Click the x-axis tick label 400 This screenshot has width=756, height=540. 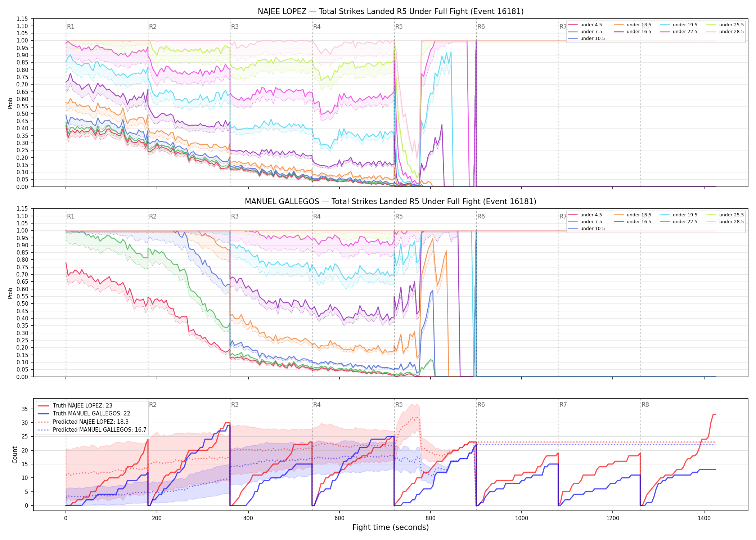coord(248,518)
